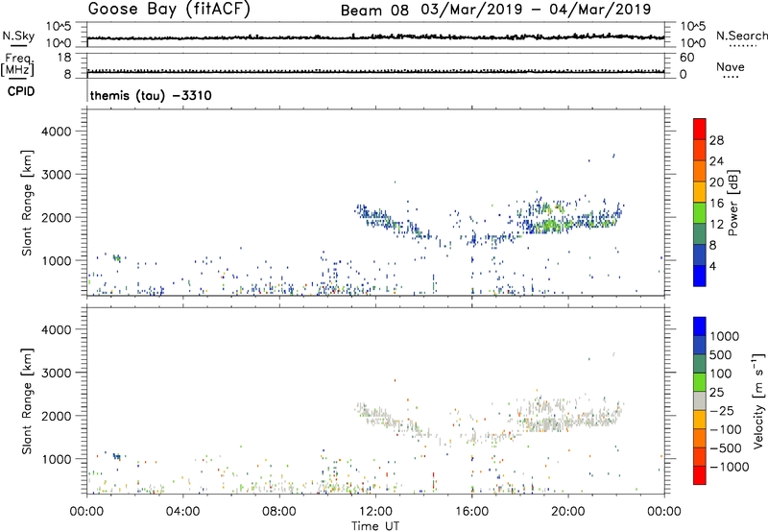Click the red -1000 segment of the Velocity color bar

pos(700,475)
